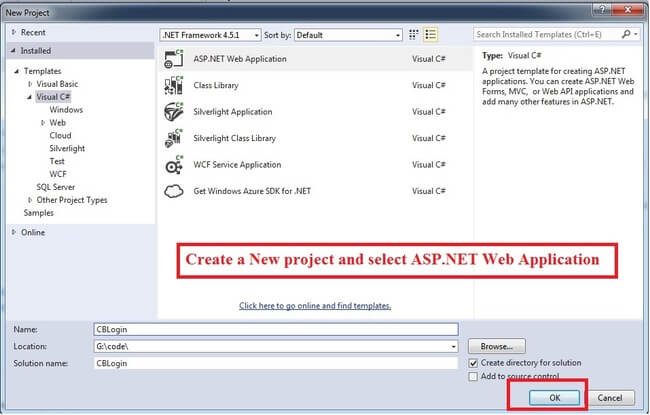Viewport: 650px width, 415px height.
Task: Click the Browse... button
Action: click(x=497, y=346)
